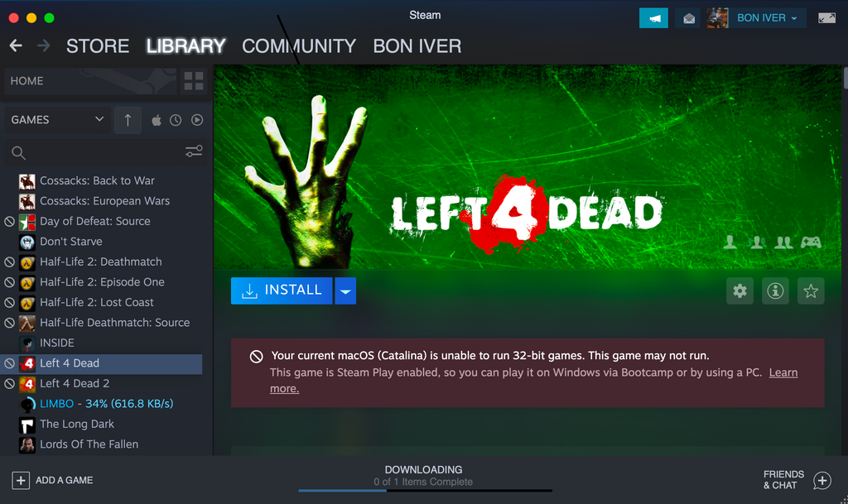Click the BON IVER profile avatar

coord(717,18)
